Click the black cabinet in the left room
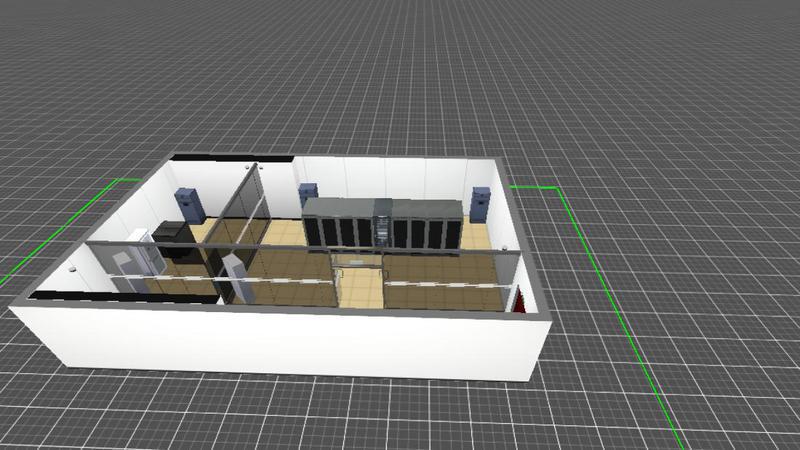800x450 pixels. (174, 240)
